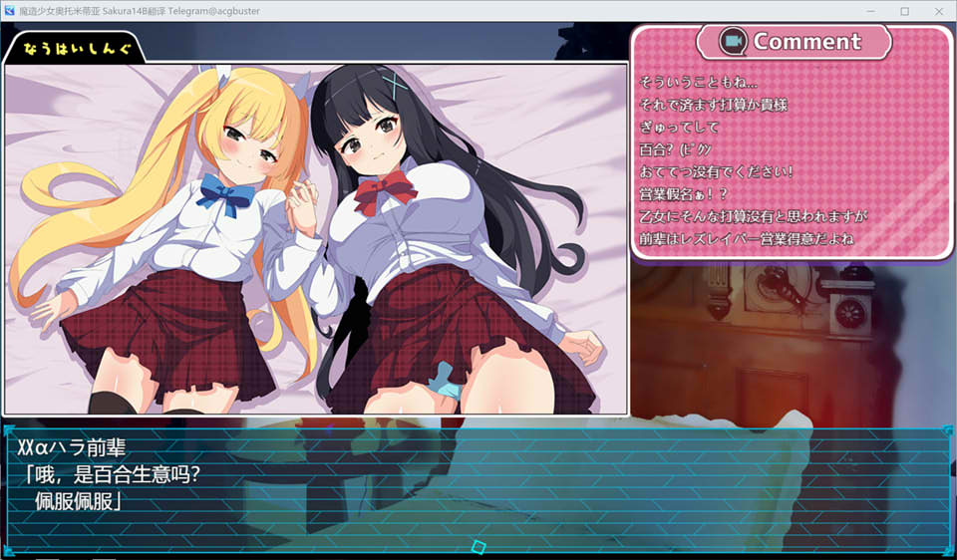Click the dialogue line 哦，是百合生意吗?

pos(111,474)
